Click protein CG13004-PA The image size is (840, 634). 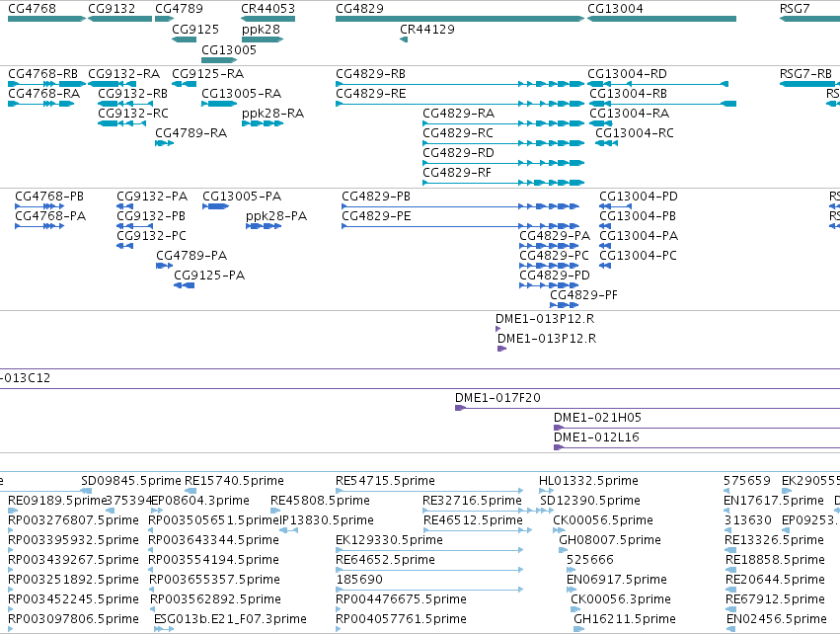click(x=639, y=236)
